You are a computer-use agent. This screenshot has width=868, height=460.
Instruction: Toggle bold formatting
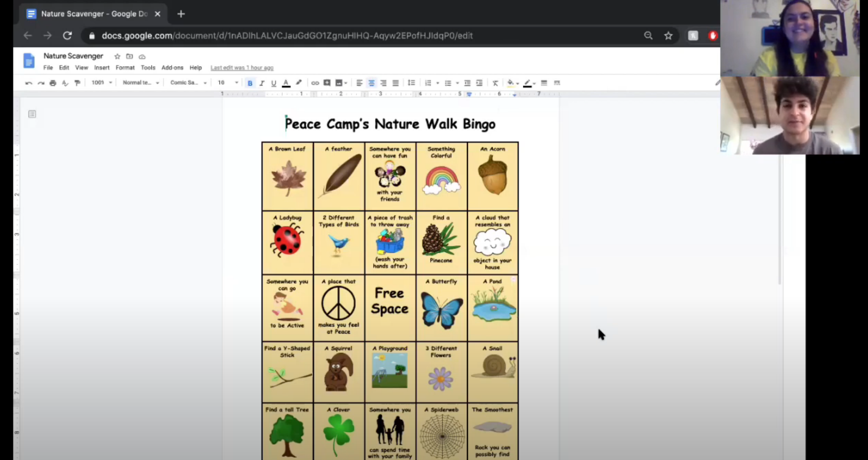[250, 83]
